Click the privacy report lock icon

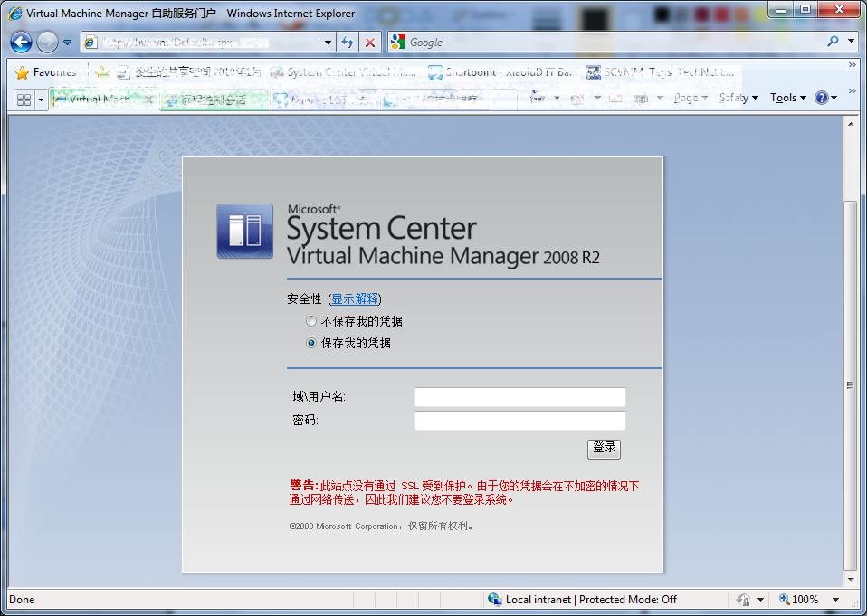tap(743, 600)
